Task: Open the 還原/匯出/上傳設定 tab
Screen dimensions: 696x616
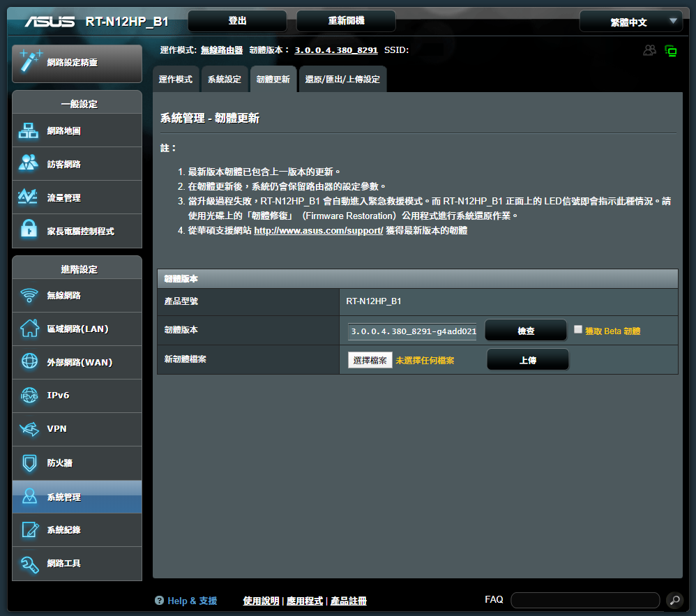Action: 342,79
